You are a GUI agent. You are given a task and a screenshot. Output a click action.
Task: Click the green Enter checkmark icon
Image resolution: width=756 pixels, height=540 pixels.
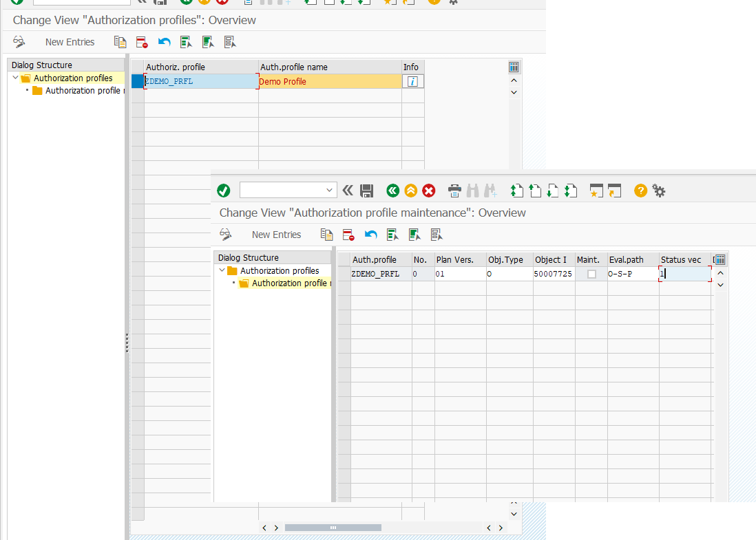(223, 191)
